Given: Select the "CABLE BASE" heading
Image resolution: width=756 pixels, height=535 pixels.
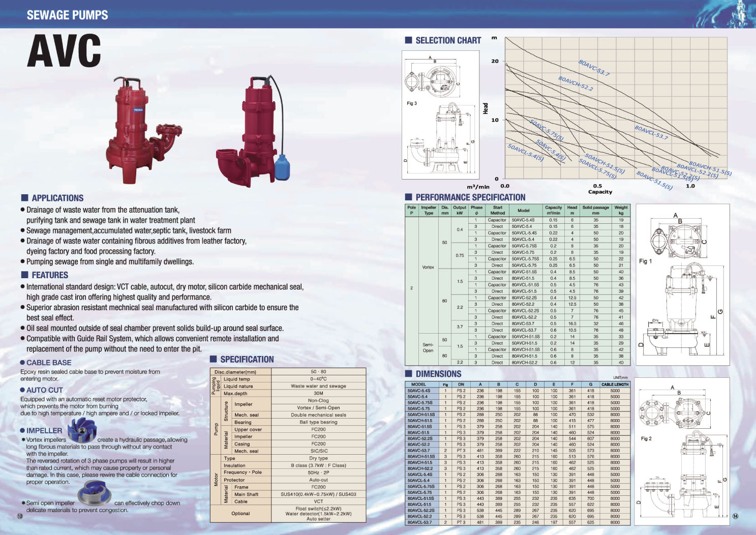Looking at the screenshot, I should click(49, 363).
